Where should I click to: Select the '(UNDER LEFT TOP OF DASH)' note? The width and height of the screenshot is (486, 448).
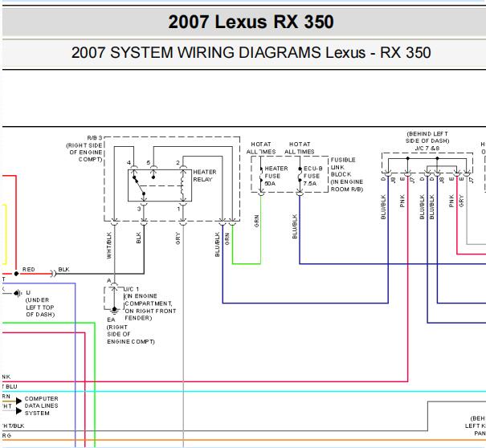click(x=40, y=307)
